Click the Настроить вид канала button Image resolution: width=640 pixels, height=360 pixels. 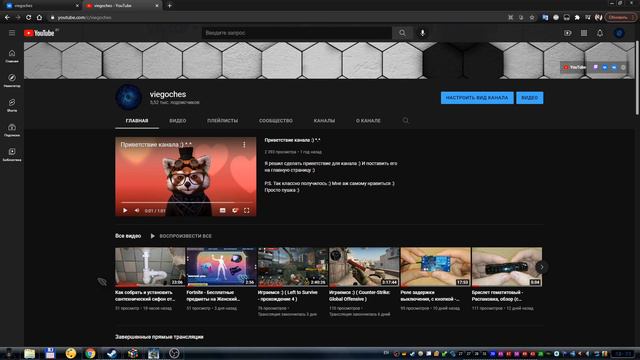477,98
